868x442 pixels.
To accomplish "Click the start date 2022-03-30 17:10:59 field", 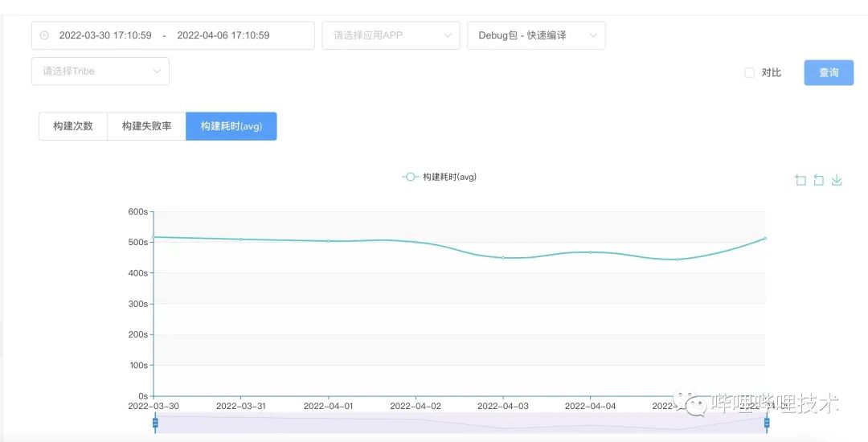I will click(x=105, y=35).
